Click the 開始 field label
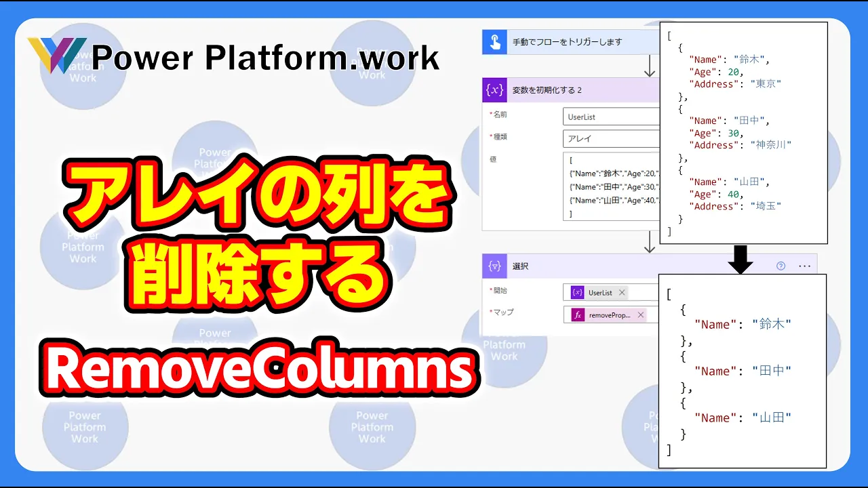 pos(499,291)
